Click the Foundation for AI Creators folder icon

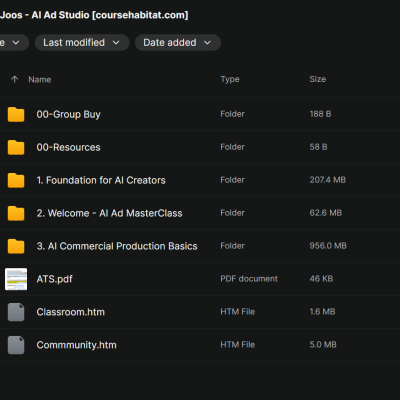16,180
